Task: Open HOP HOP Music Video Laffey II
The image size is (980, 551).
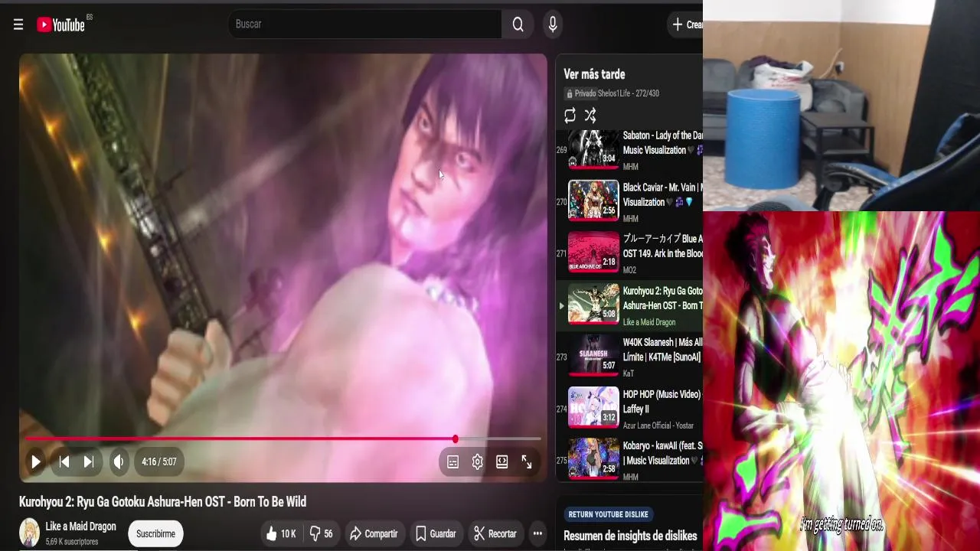Action: click(629, 409)
